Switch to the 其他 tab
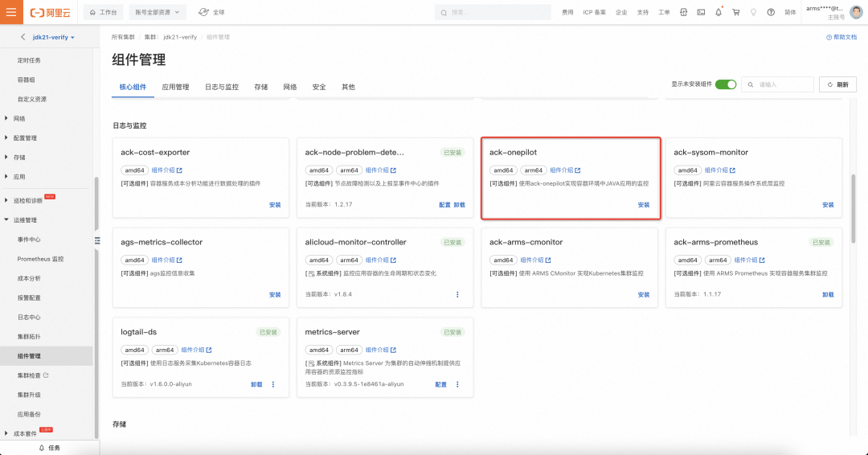Image resolution: width=868 pixels, height=455 pixels. [x=348, y=87]
